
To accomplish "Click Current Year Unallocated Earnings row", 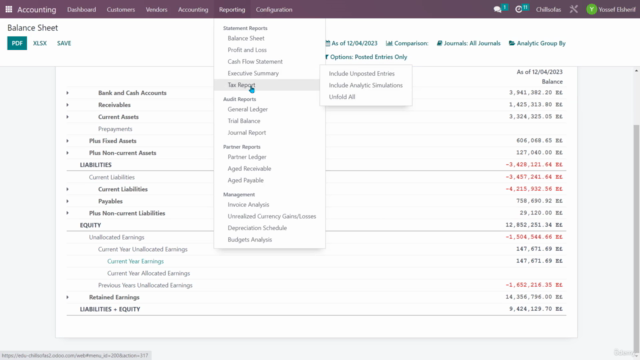I will 316,249.
